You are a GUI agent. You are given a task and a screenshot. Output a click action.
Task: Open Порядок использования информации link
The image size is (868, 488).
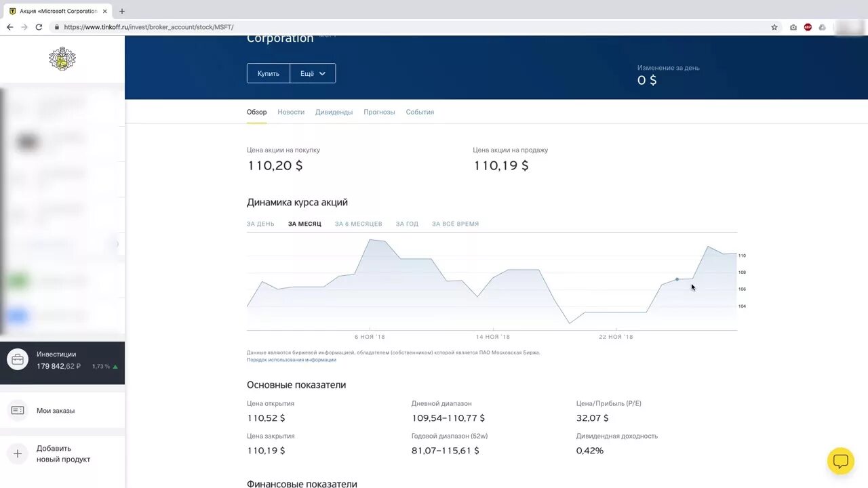click(292, 360)
